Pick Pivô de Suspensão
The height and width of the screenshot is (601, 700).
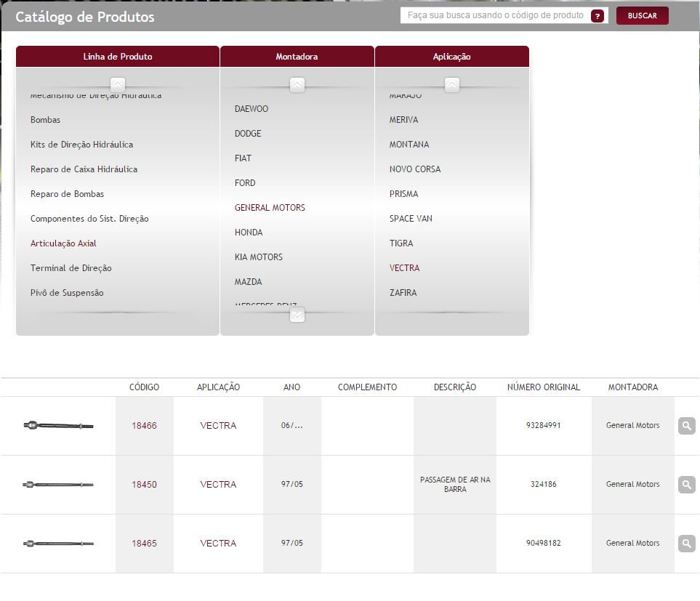click(67, 293)
